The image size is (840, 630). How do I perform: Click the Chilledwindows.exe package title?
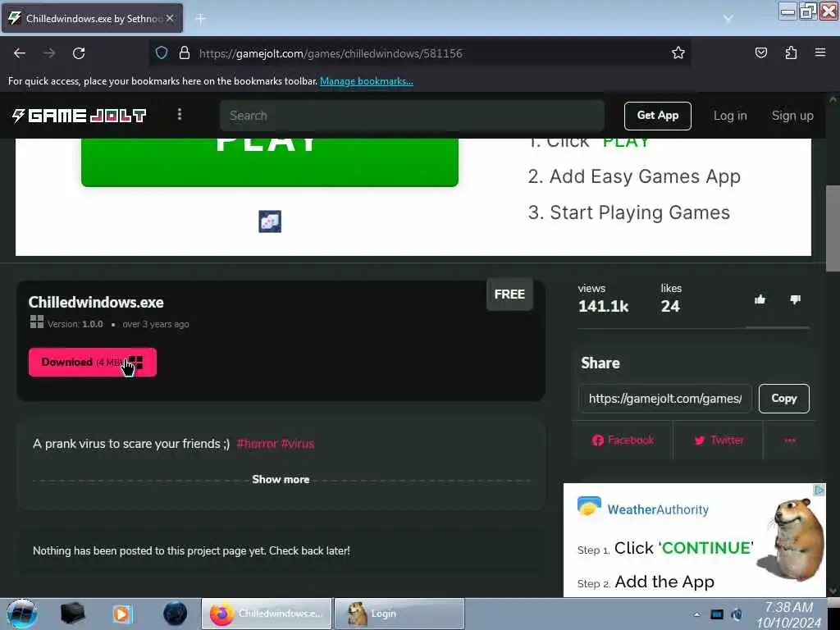click(x=96, y=302)
